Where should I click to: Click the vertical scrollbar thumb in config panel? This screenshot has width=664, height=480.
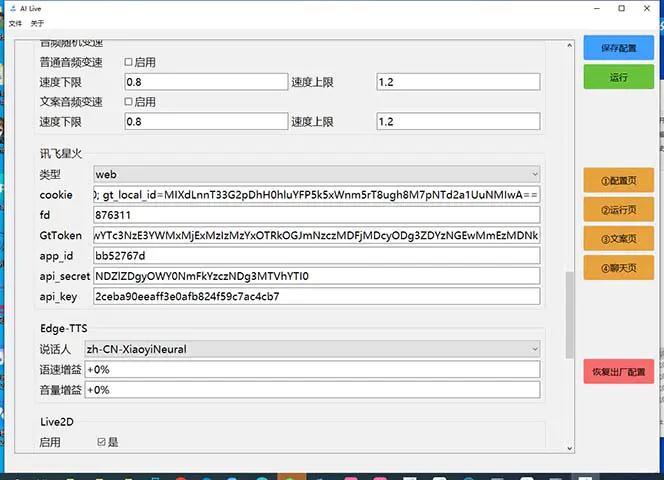coord(570,315)
